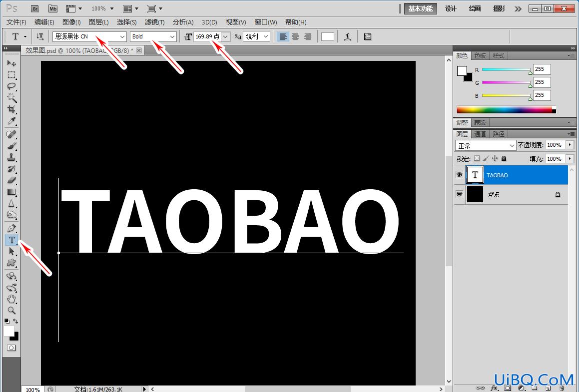The image size is (579, 392).
Task: Open the Warp Text dialog
Action: (x=348, y=36)
